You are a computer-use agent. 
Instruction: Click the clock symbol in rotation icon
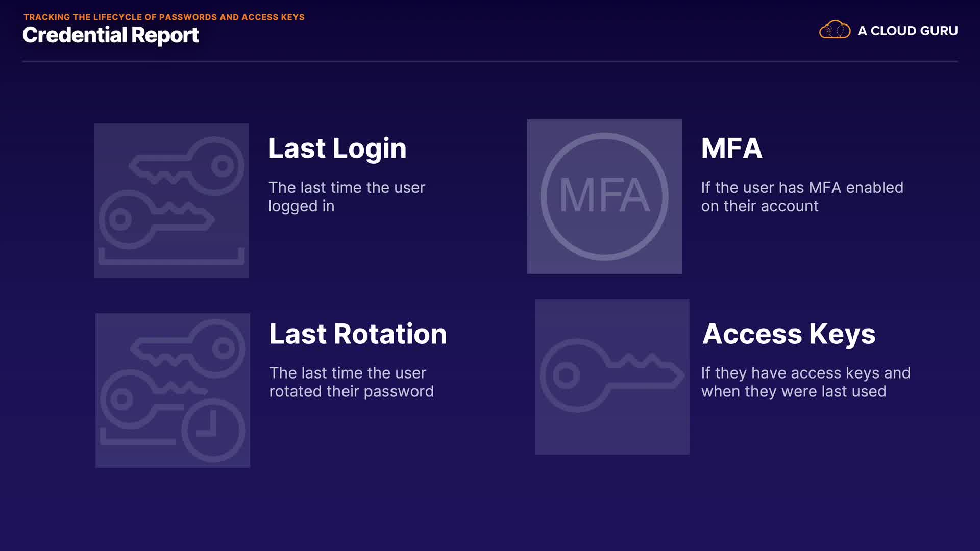213,430
